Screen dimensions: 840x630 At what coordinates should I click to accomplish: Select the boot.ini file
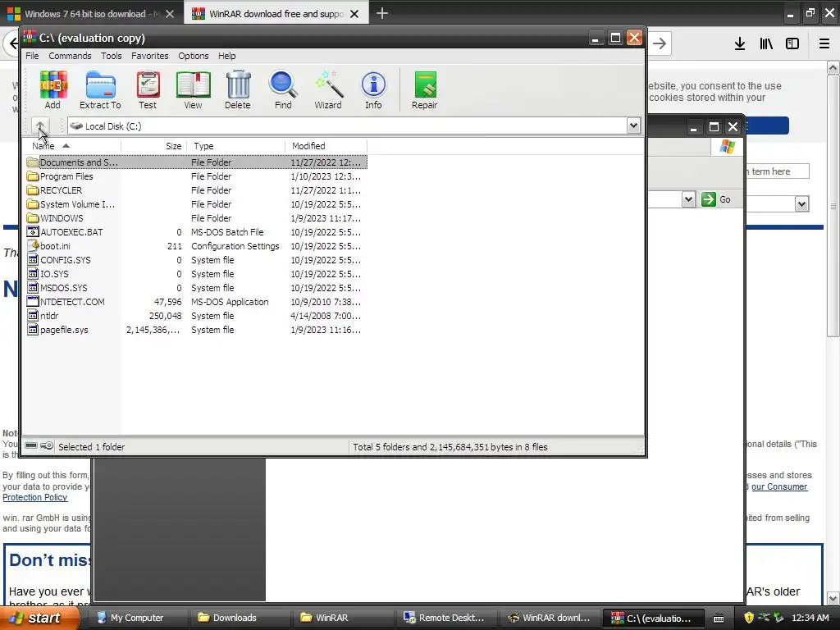pos(196,246)
